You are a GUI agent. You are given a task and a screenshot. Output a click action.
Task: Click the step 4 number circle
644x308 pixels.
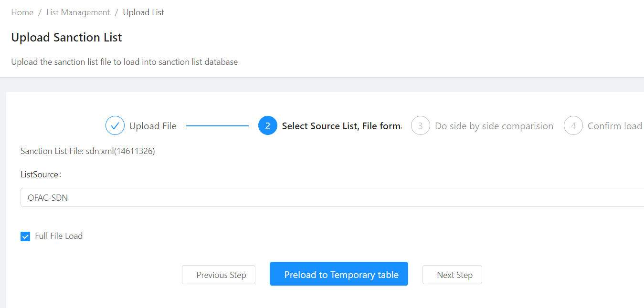(x=573, y=126)
